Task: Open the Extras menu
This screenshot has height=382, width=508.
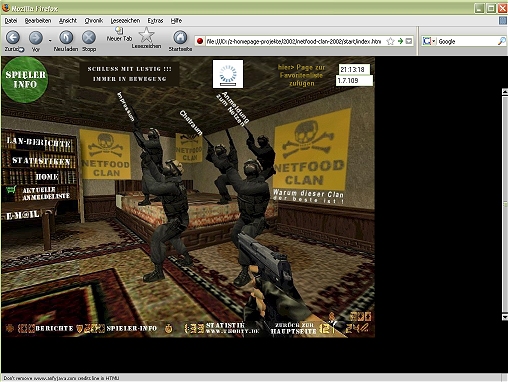Action: pos(155,21)
